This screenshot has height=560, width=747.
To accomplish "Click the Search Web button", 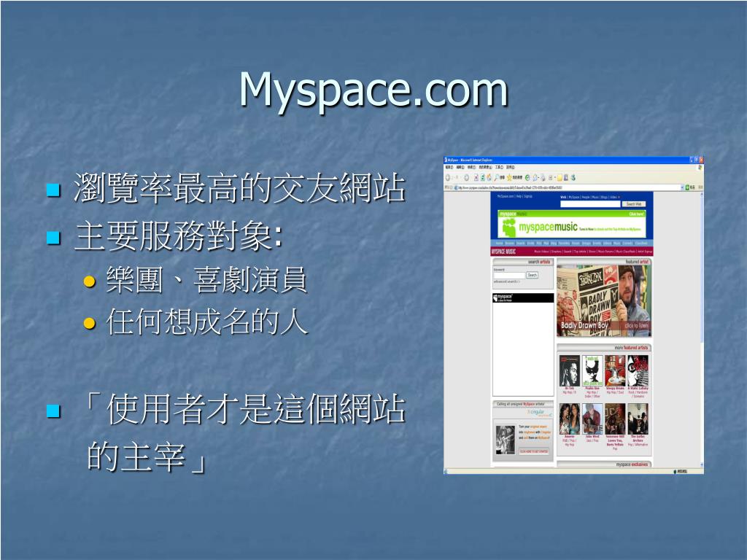I will point(634,204).
